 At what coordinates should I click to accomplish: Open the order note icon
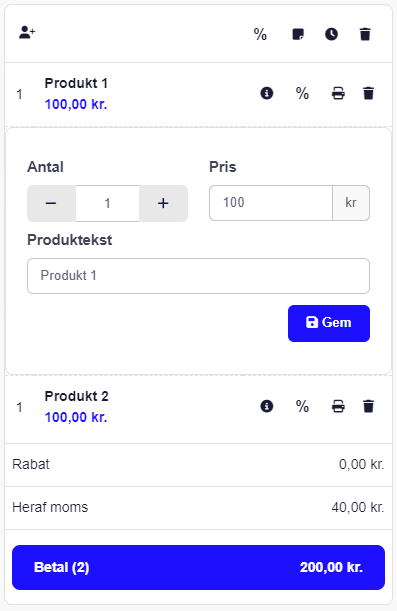(x=298, y=34)
